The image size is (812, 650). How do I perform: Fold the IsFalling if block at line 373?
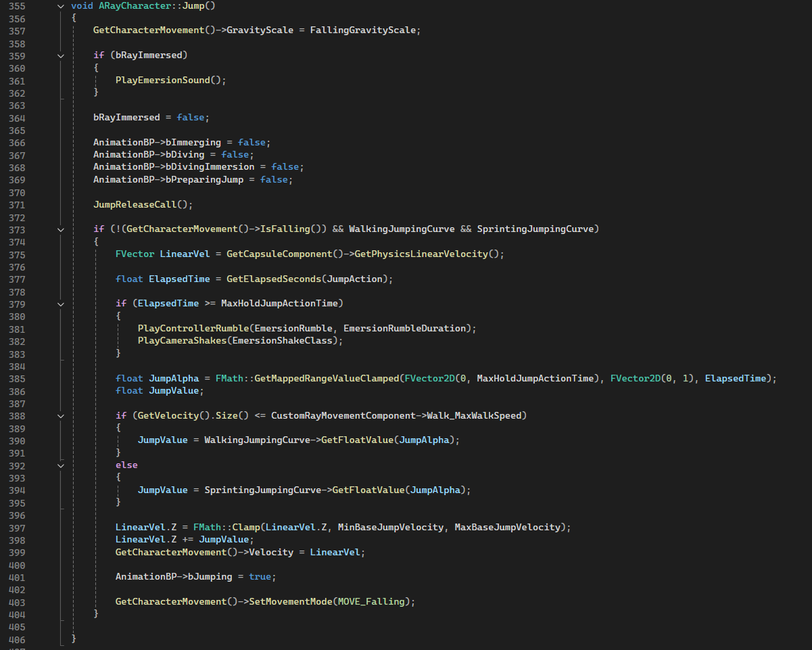coord(62,229)
